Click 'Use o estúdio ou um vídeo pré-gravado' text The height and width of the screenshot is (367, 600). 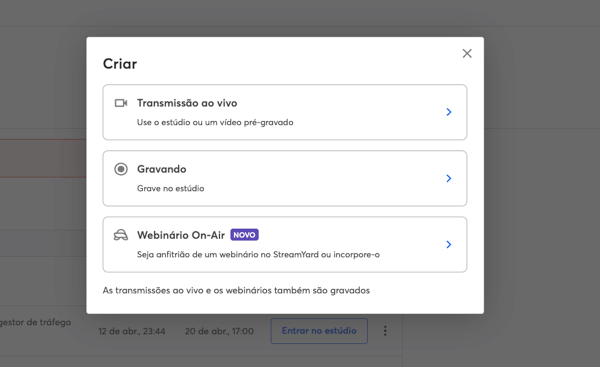(x=215, y=122)
